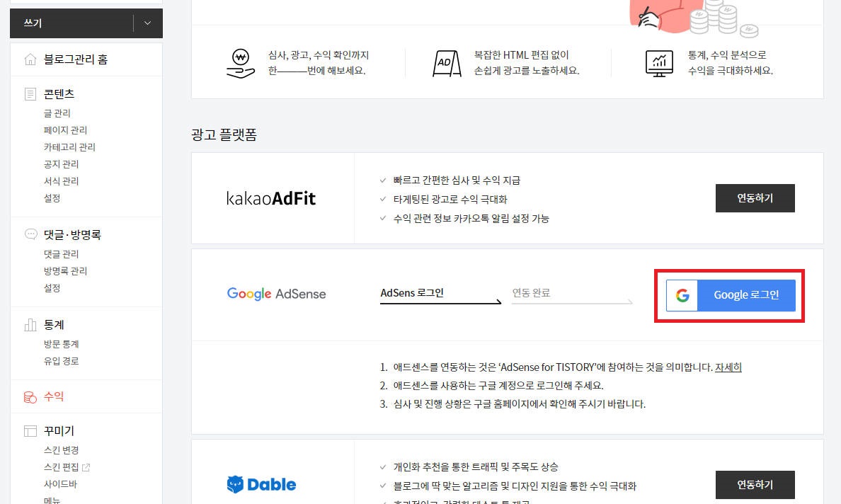This screenshot has width=841, height=504.
Task: Click text '애드센스를 사용하는 구글 계정으로 로그인해 주세요.'
Action: pyautogui.click(x=498, y=386)
